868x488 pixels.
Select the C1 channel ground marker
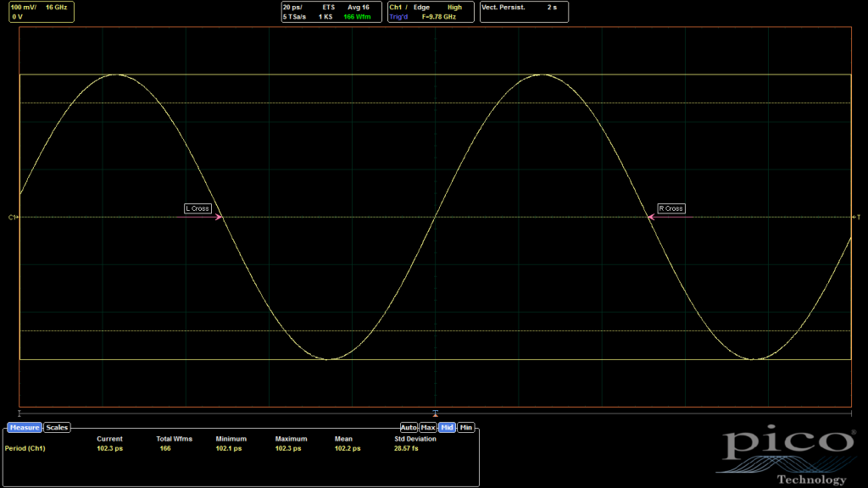coord(13,218)
